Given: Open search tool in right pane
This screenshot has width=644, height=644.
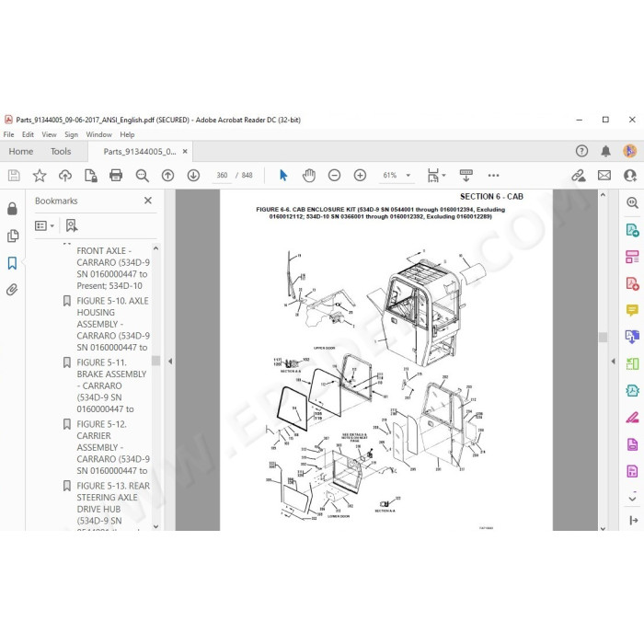Looking at the screenshot, I should (632, 203).
